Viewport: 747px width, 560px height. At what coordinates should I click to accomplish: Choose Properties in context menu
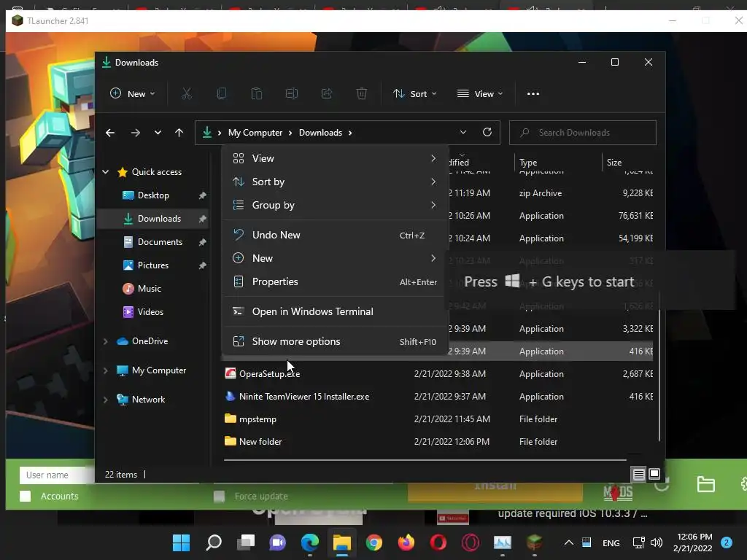click(x=334, y=281)
